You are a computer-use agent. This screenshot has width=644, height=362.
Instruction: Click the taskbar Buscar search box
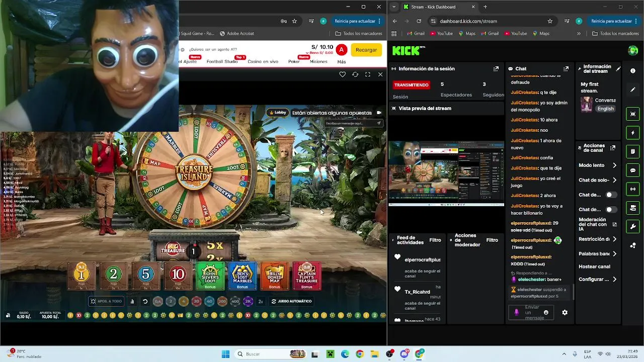pyautogui.click(x=270, y=354)
